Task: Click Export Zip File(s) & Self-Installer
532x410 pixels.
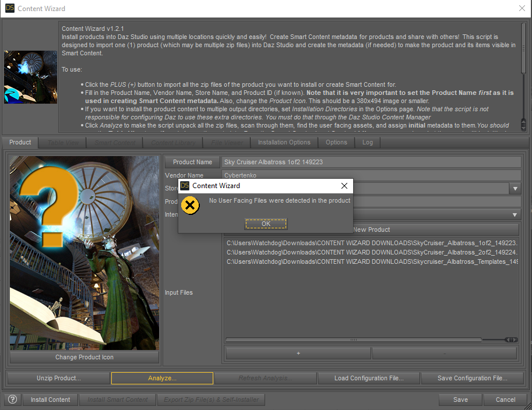Action: pos(211,400)
